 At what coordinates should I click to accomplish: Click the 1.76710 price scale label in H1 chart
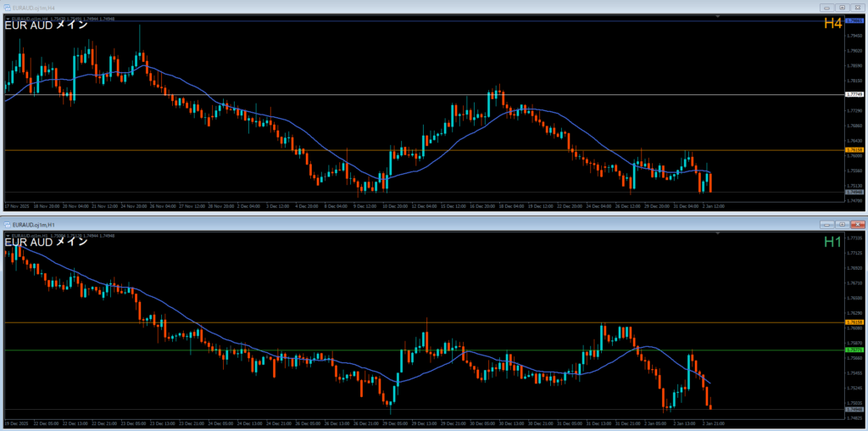point(855,283)
